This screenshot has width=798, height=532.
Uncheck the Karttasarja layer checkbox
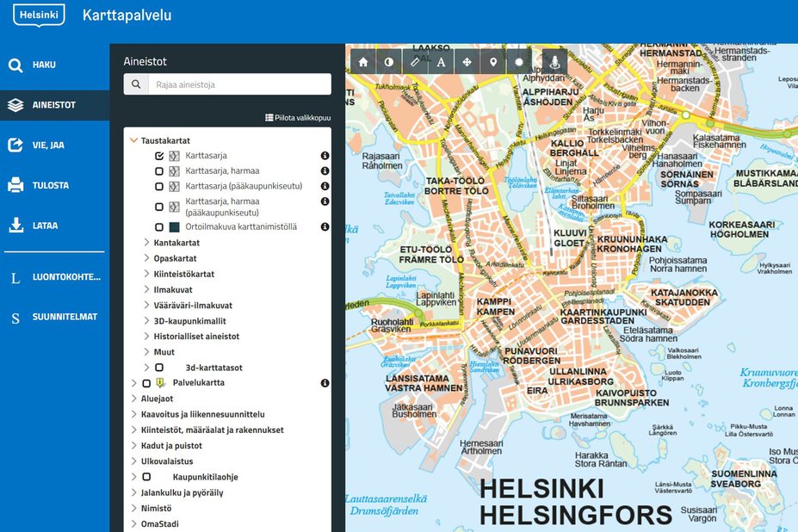point(159,156)
